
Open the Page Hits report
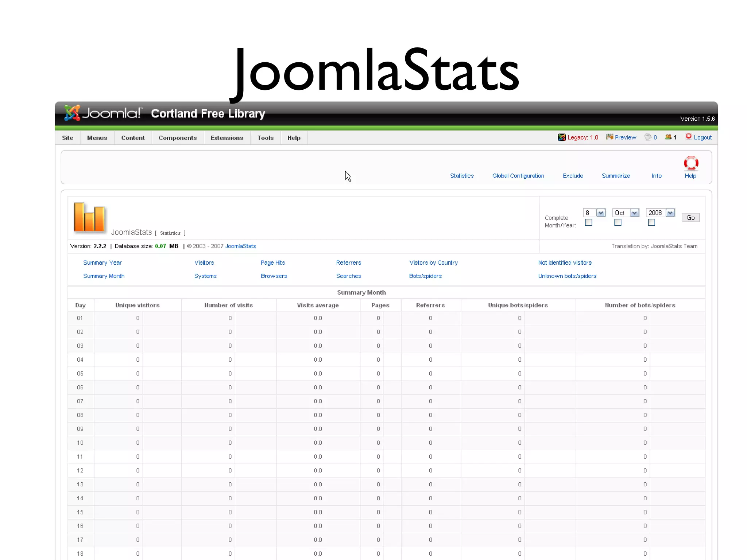(272, 262)
